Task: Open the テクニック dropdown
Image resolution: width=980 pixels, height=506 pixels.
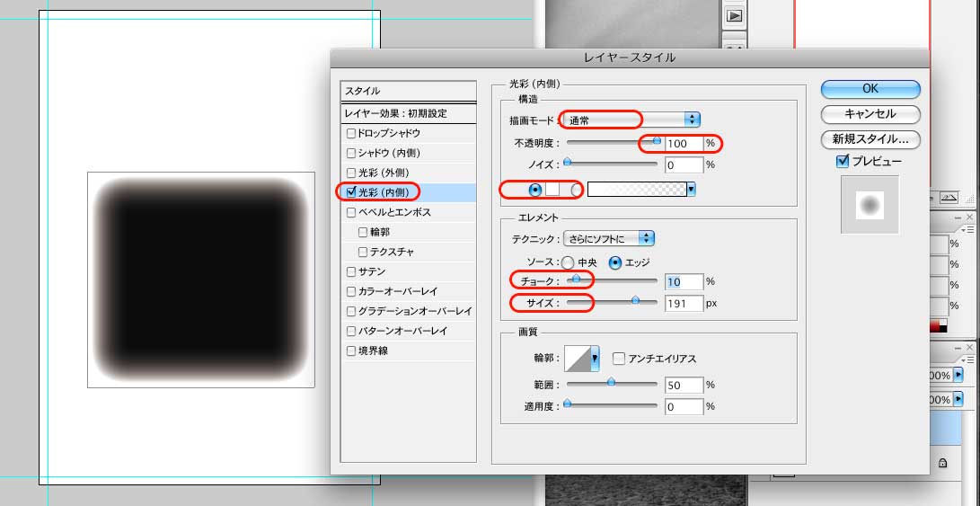Action: pos(609,238)
